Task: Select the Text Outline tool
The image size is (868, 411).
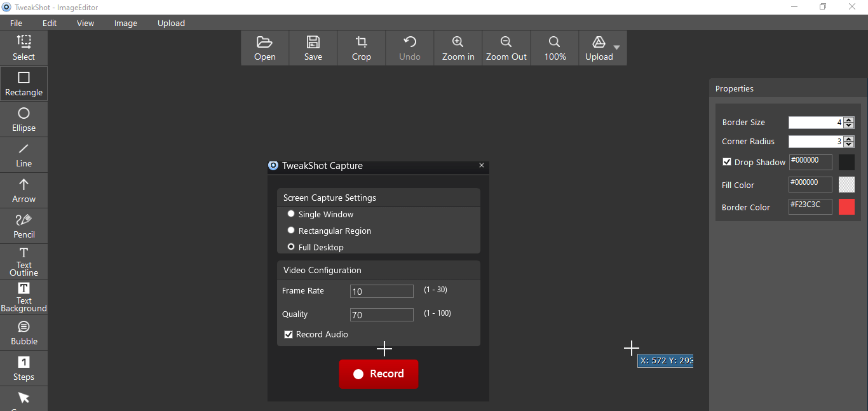Action: [24, 262]
